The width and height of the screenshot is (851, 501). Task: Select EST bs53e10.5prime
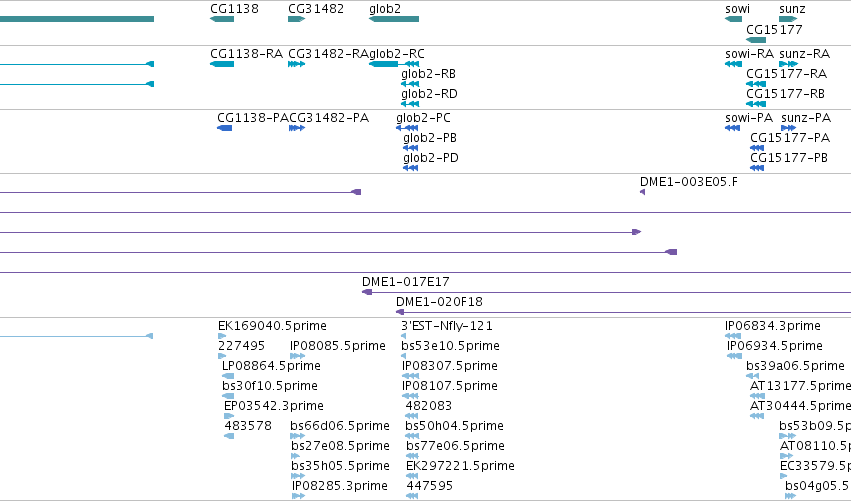coord(403,357)
